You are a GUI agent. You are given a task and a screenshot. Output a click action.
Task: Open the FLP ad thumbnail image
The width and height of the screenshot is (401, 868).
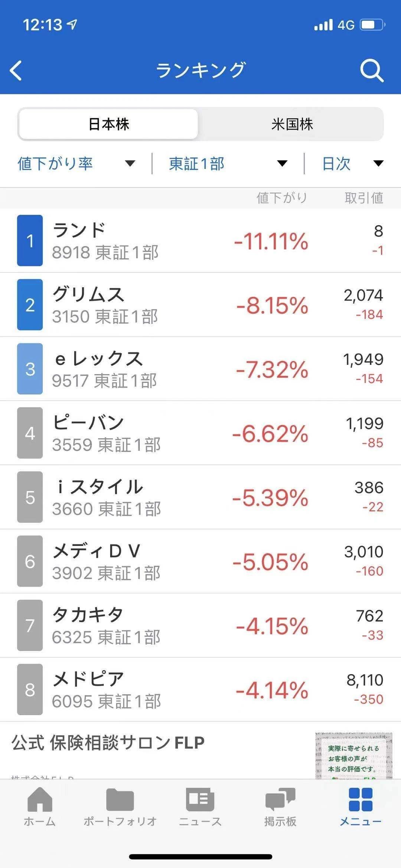tap(353, 755)
